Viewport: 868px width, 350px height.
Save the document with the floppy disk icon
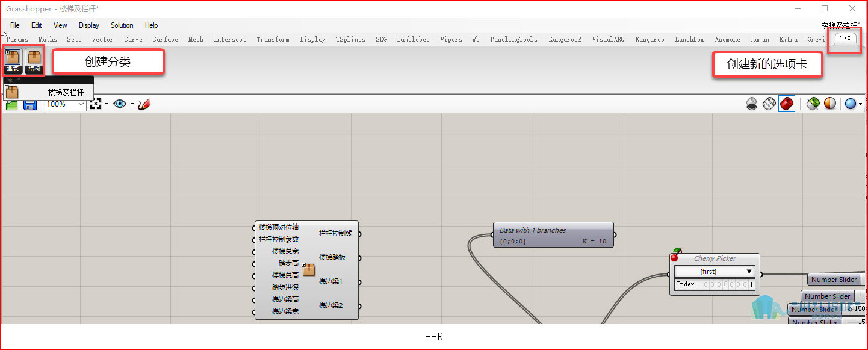point(30,104)
